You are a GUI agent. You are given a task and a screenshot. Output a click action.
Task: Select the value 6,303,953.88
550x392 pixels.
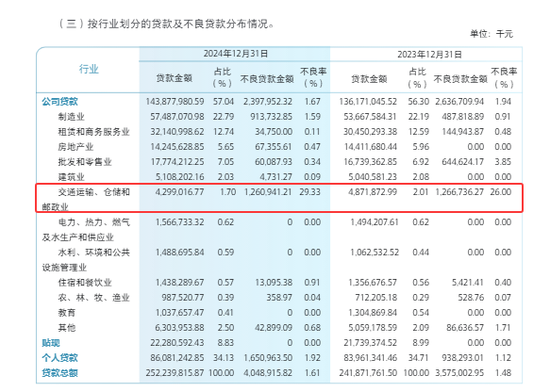click(x=180, y=328)
